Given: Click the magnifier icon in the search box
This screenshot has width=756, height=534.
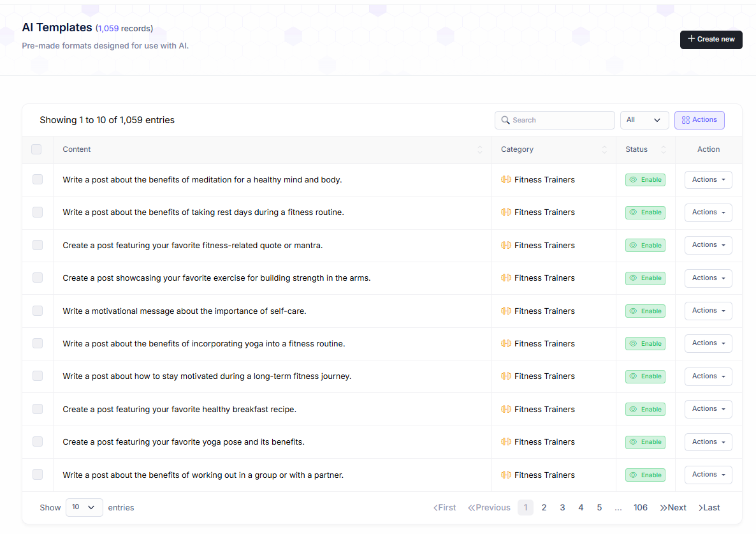Looking at the screenshot, I should (505, 120).
